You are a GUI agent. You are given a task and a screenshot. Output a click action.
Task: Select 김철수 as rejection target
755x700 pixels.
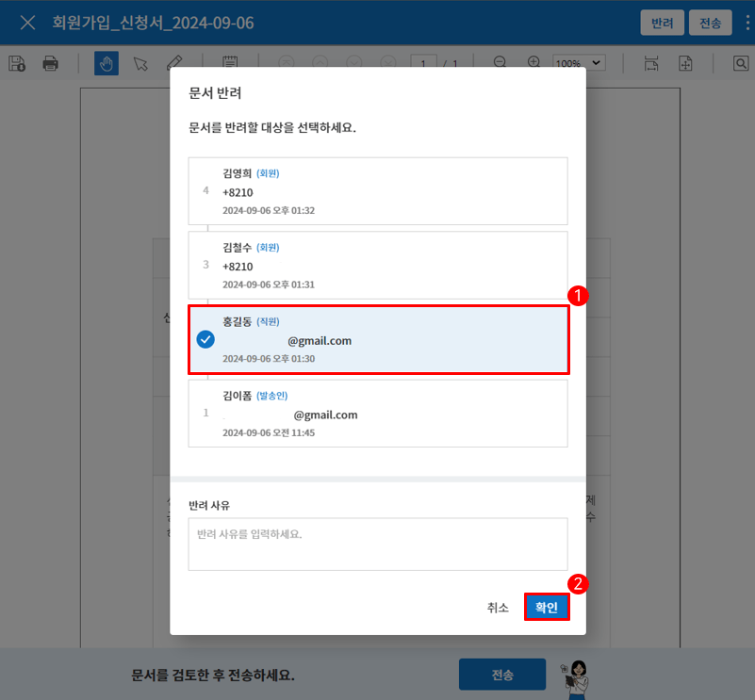point(378,266)
